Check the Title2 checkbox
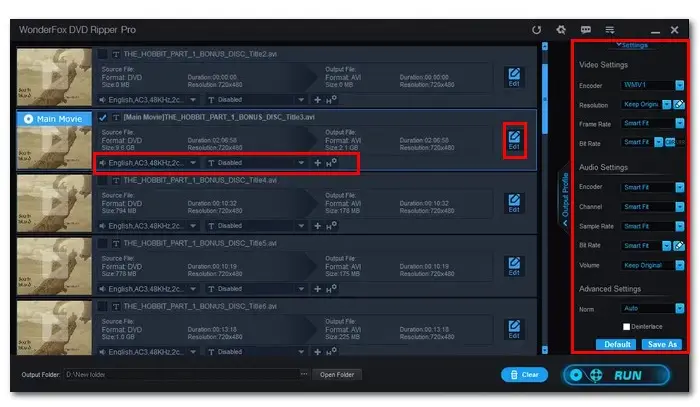 pyautogui.click(x=102, y=54)
